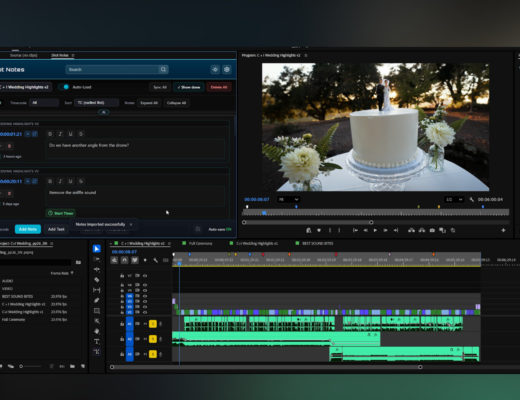Switch to the Wedding Highlights v1 timeline tab
520x400 pixels.
[x=257, y=243]
